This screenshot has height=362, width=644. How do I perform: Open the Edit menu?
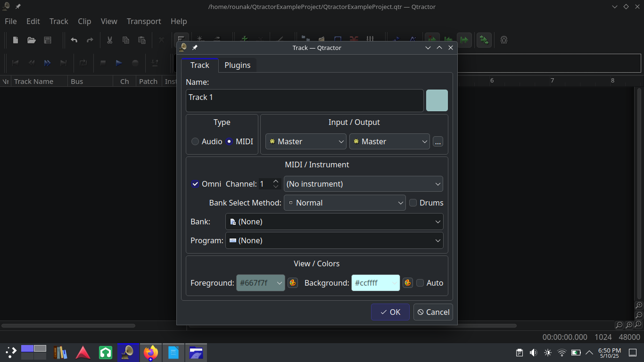pos(33,21)
